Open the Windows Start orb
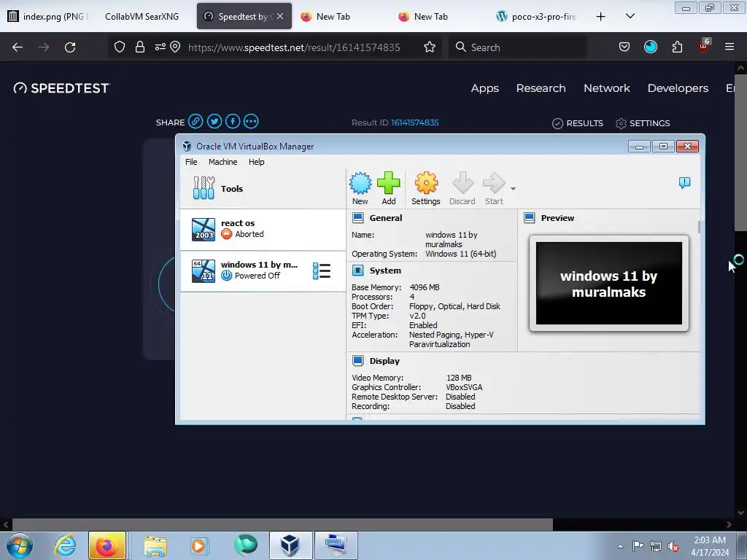Viewport: 747px width, 560px height. (x=20, y=545)
